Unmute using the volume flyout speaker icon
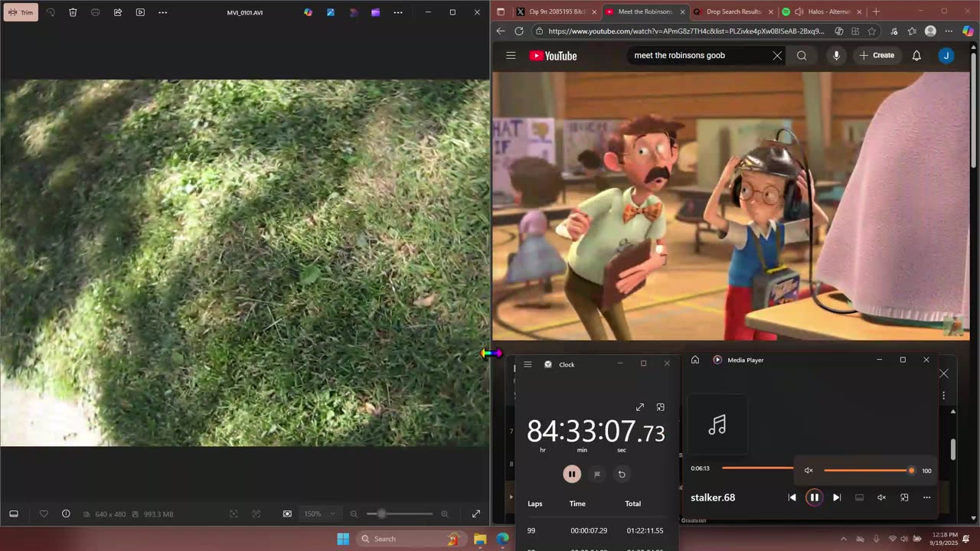 pyautogui.click(x=808, y=471)
